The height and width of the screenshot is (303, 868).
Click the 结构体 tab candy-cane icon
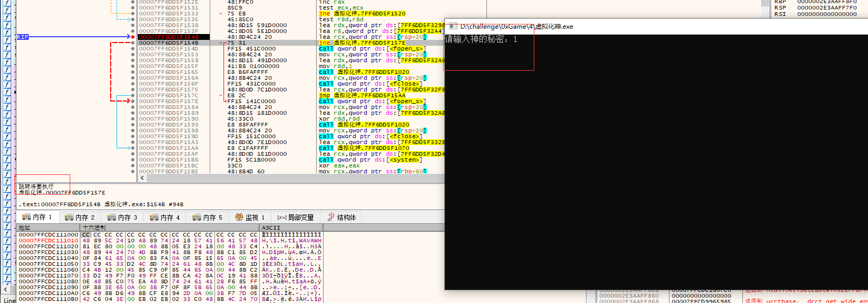tap(330, 217)
